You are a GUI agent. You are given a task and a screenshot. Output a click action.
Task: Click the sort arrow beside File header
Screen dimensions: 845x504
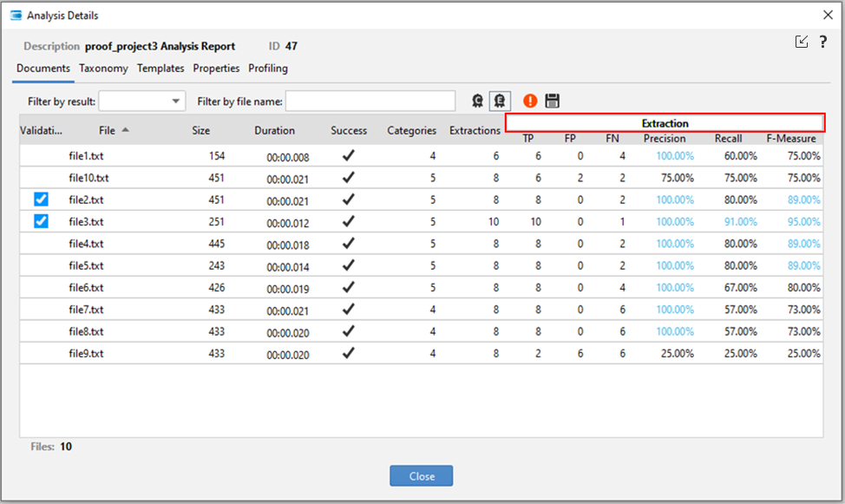tap(126, 130)
